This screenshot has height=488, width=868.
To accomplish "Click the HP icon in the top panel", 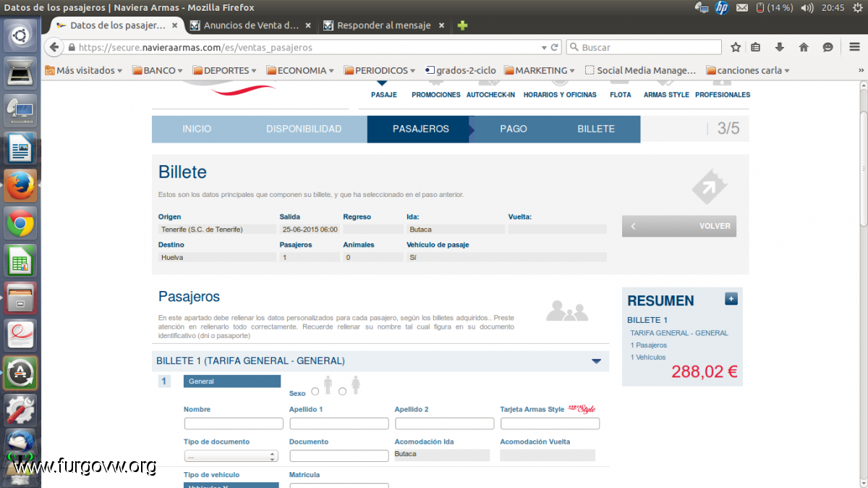I will point(721,8).
